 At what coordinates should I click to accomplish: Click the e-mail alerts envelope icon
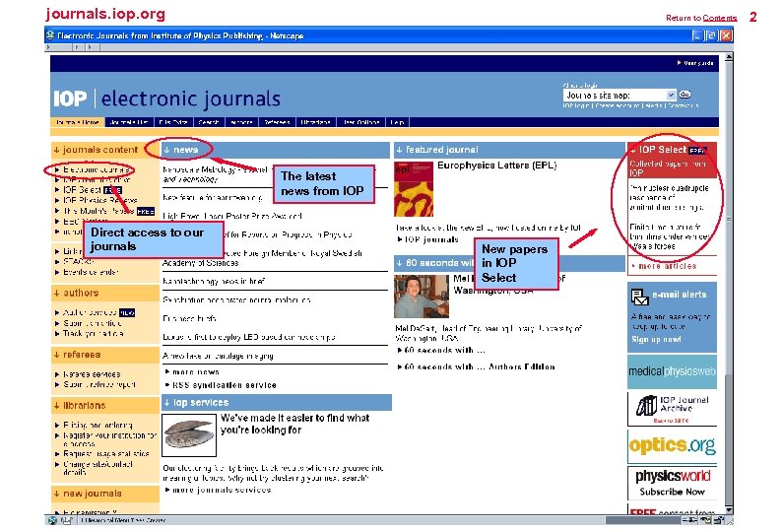[x=639, y=297]
